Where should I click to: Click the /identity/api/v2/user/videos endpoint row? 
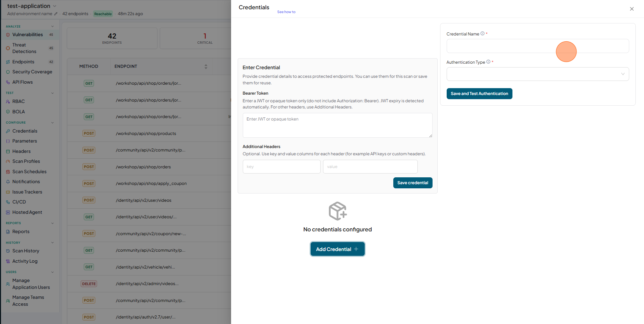point(149,200)
